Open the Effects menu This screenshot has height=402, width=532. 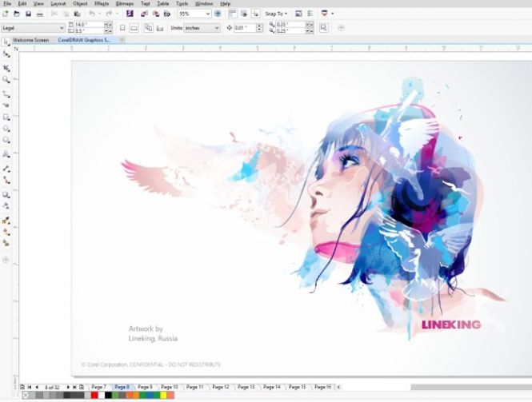[102, 4]
